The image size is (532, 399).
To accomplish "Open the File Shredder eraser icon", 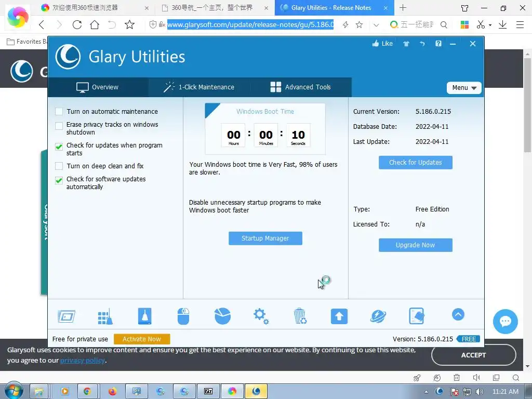I will tap(417, 316).
